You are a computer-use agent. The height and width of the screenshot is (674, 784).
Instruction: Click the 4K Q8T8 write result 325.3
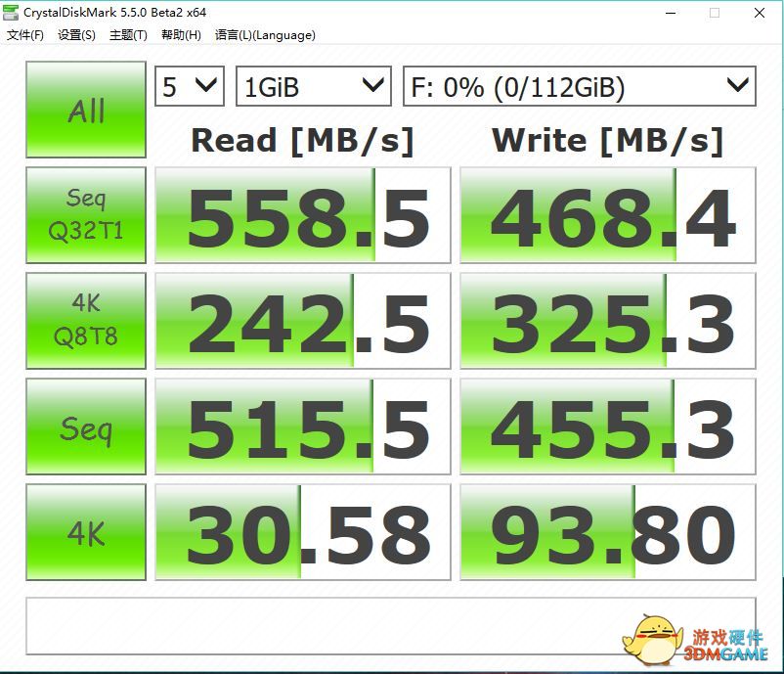point(608,321)
